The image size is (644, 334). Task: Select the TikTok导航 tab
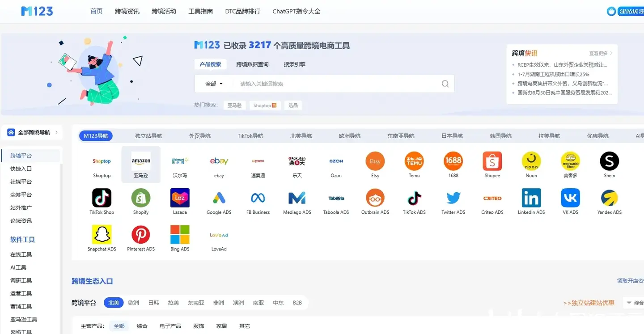250,136
